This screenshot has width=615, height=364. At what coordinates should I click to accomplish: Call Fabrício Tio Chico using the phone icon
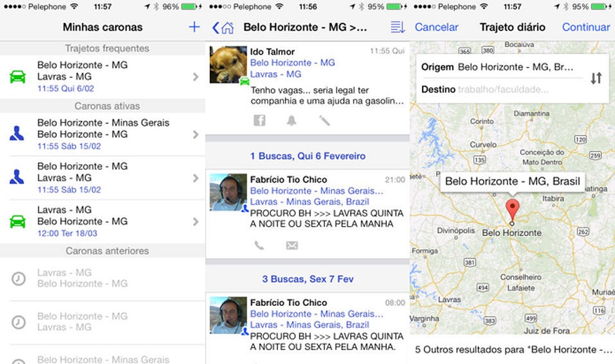(x=259, y=246)
